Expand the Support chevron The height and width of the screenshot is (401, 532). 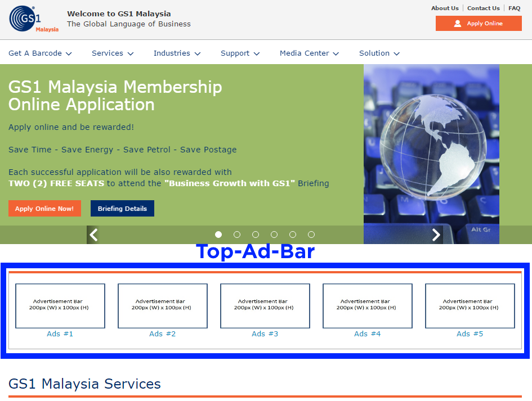[x=257, y=53]
